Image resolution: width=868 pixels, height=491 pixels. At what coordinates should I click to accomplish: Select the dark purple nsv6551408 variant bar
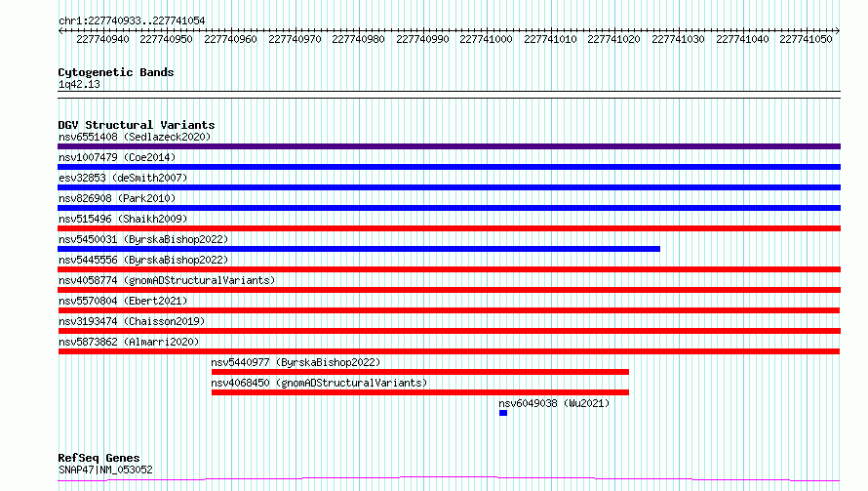[449, 146]
